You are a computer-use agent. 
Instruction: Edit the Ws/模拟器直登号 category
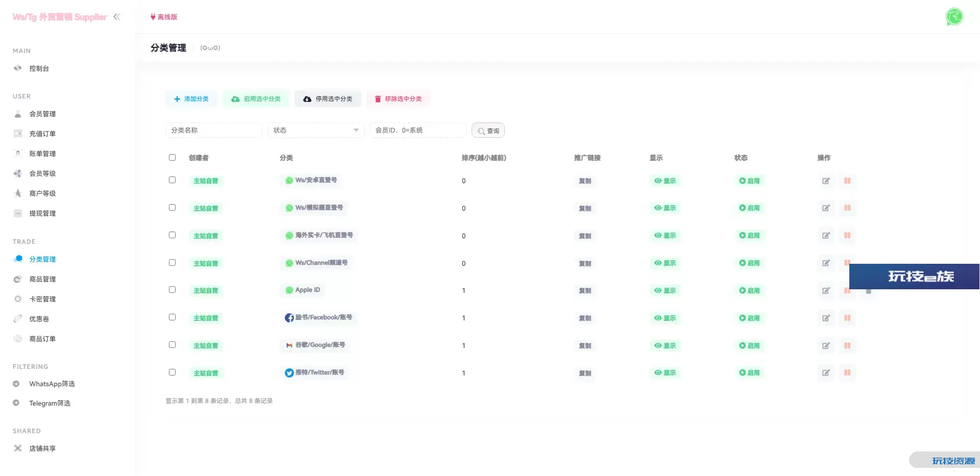coord(826,208)
